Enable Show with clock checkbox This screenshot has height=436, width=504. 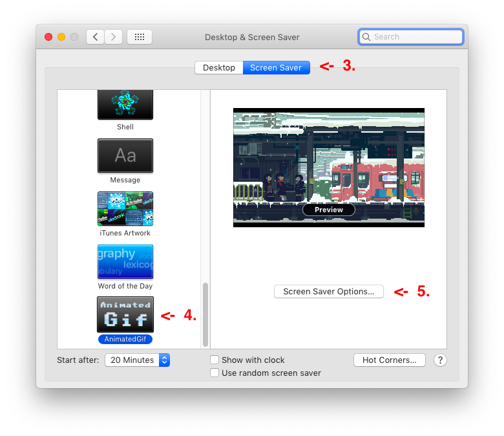click(x=215, y=360)
